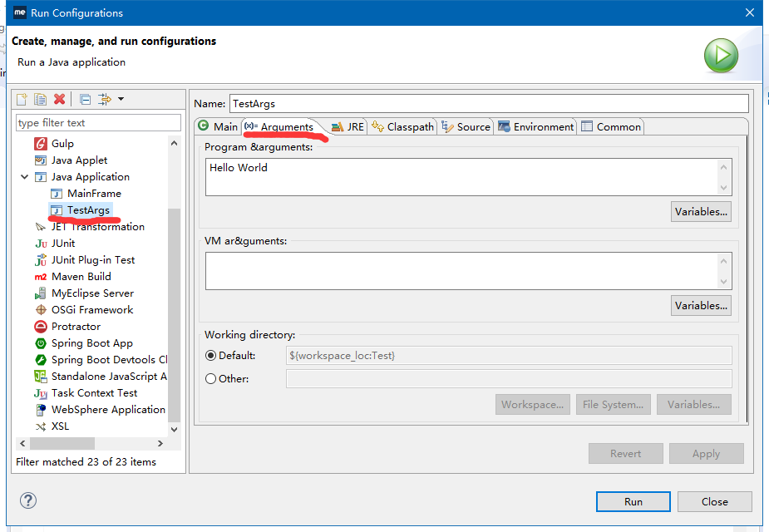
Task: Select the Default working directory radio button
Action: coord(211,356)
